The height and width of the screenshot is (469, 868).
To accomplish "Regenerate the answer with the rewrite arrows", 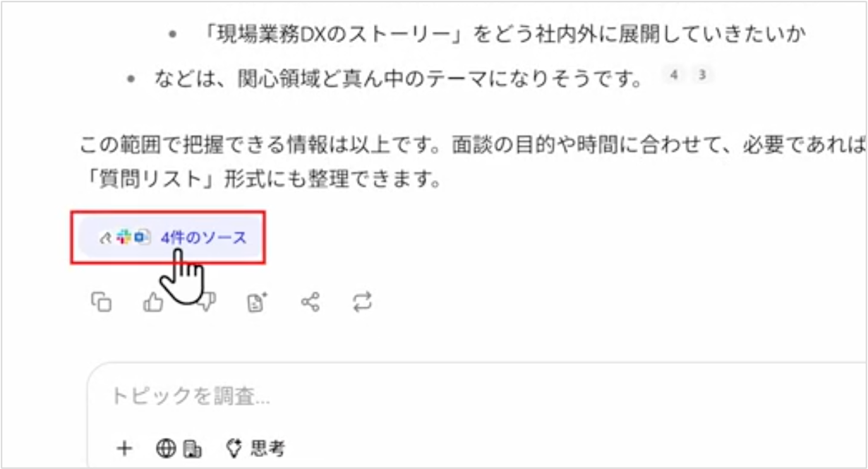I will click(x=362, y=303).
